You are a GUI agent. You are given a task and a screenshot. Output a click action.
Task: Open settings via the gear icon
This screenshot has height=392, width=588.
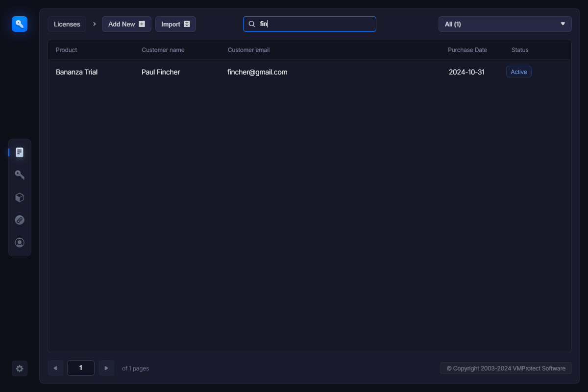click(20, 368)
